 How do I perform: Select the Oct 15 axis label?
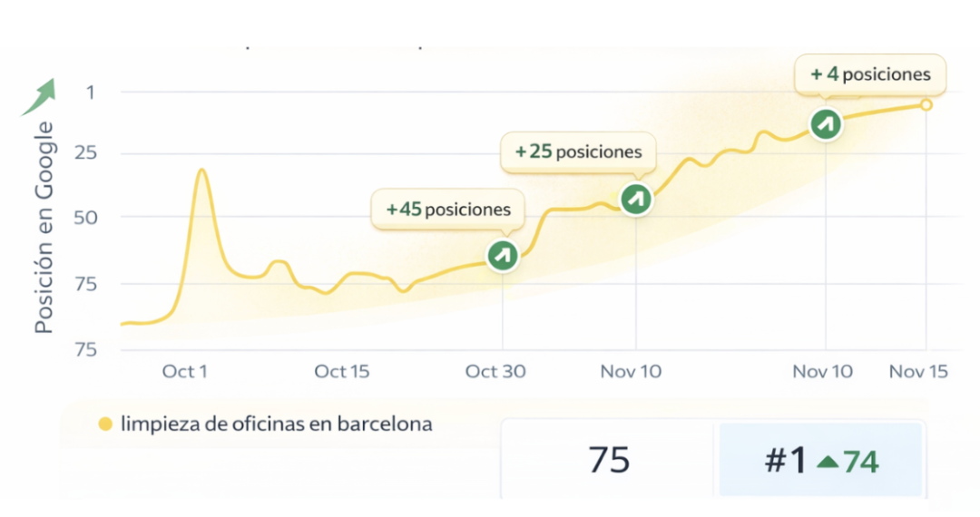342,371
